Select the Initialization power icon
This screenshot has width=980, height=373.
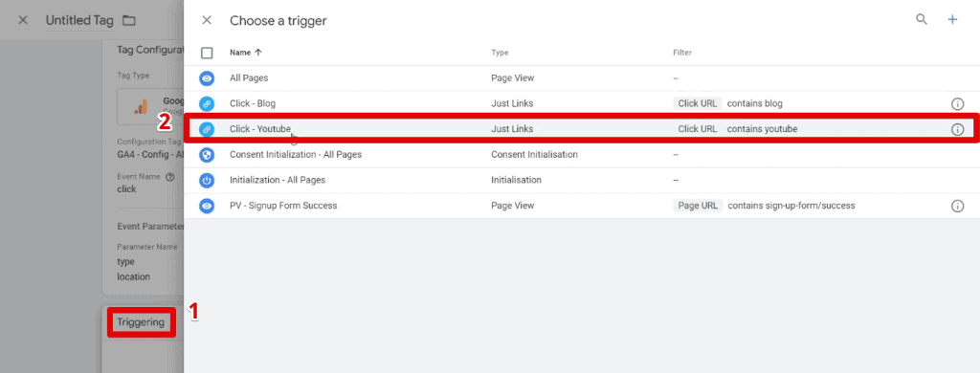coord(207,180)
